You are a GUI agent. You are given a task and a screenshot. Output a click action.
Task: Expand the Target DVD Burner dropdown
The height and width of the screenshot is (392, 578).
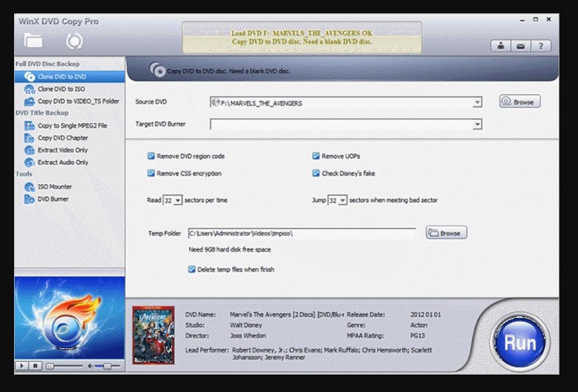(x=477, y=125)
